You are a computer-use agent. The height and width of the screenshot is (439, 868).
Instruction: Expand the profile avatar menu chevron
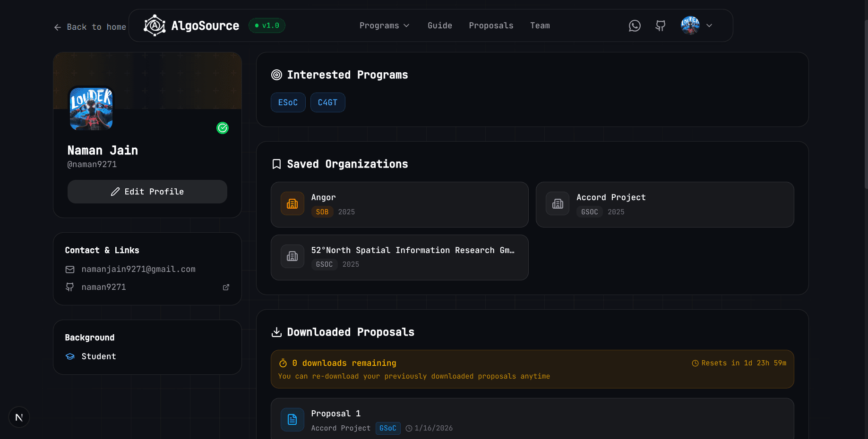[x=709, y=25]
